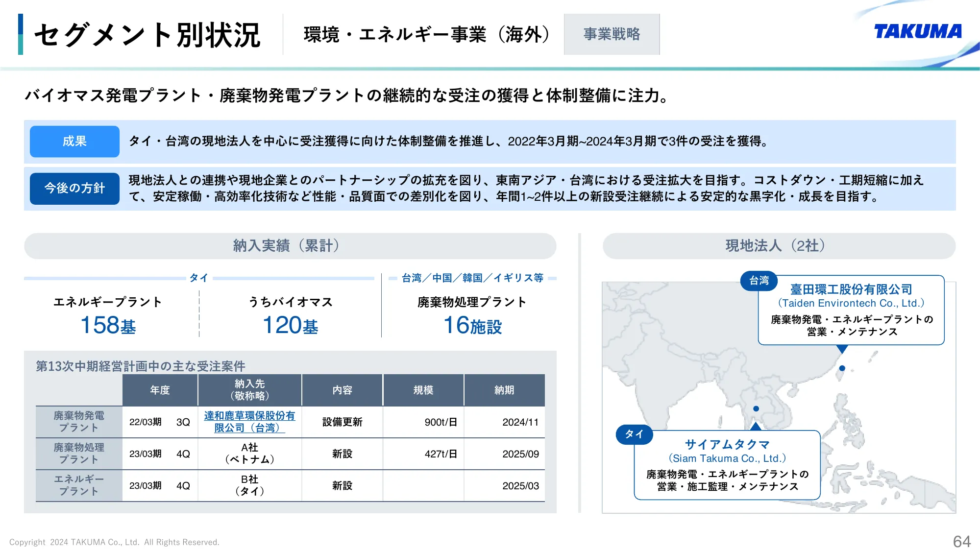Click (Taiden Environtech Co., Ltd.) text

click(x=851, y=303)
